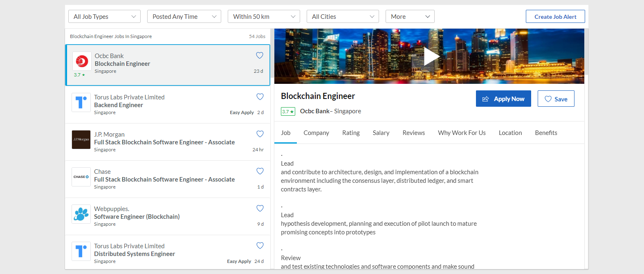Open the Within 50 km distance dropdown
The width and height of the screenshot is (644, 274).
pos(264,16)
